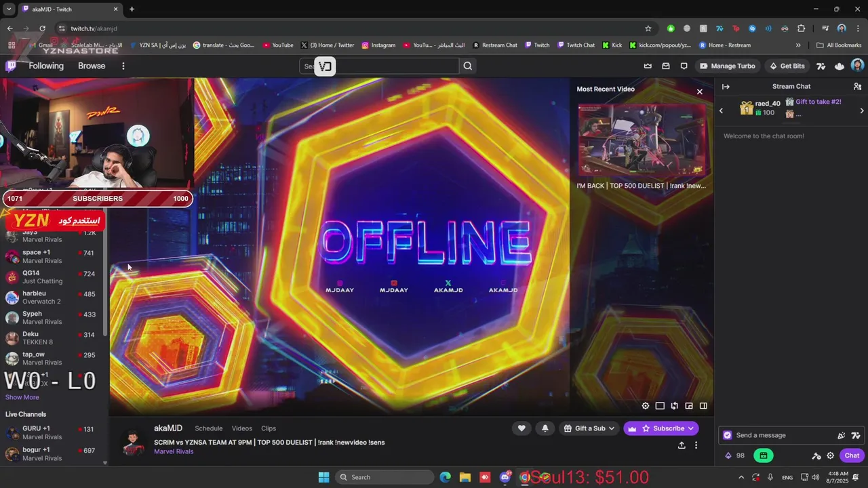The image size is (868, 488).
Task: Click the Subscribe button dropdown
Action: pyautogui.click(x=660, y=428)
